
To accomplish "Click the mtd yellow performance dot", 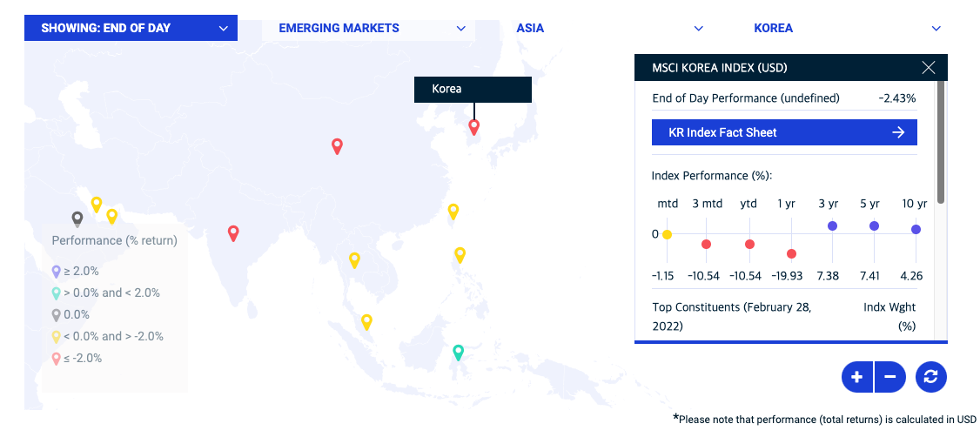I will pyautogui.click(x=667, y=234).
